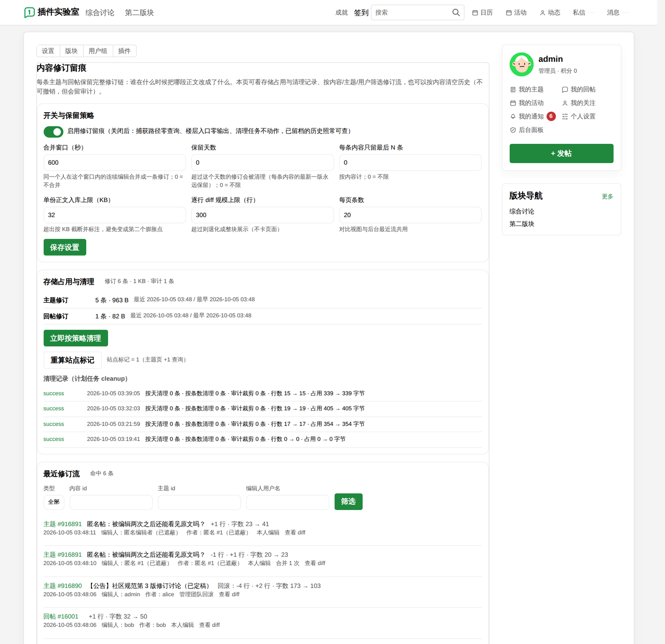Click the 成就 header link
Screen dimensions: 665x644
tap(342, 12)
